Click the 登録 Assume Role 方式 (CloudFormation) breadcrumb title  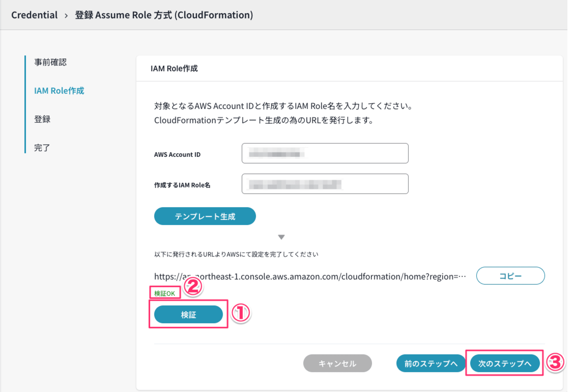164,15
